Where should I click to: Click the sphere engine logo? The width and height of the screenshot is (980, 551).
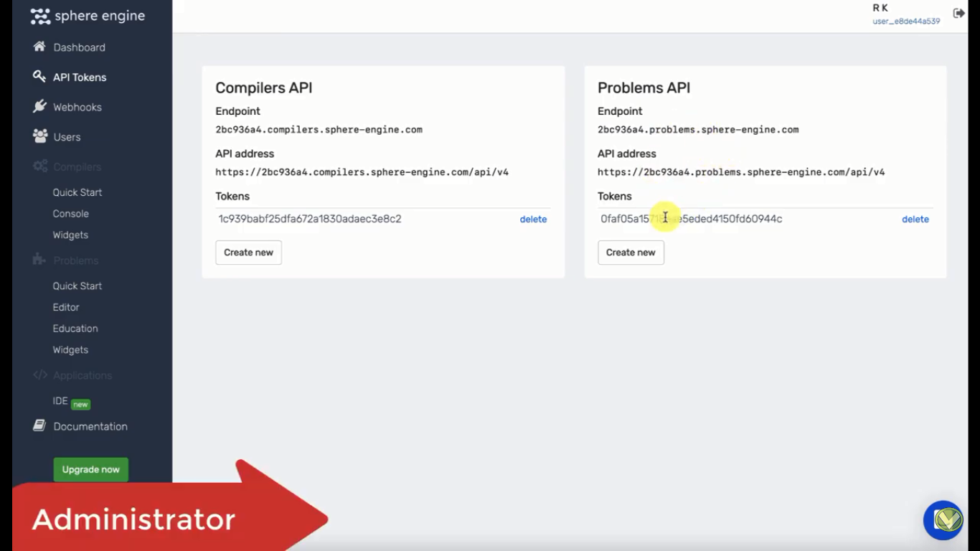(88, 16)
